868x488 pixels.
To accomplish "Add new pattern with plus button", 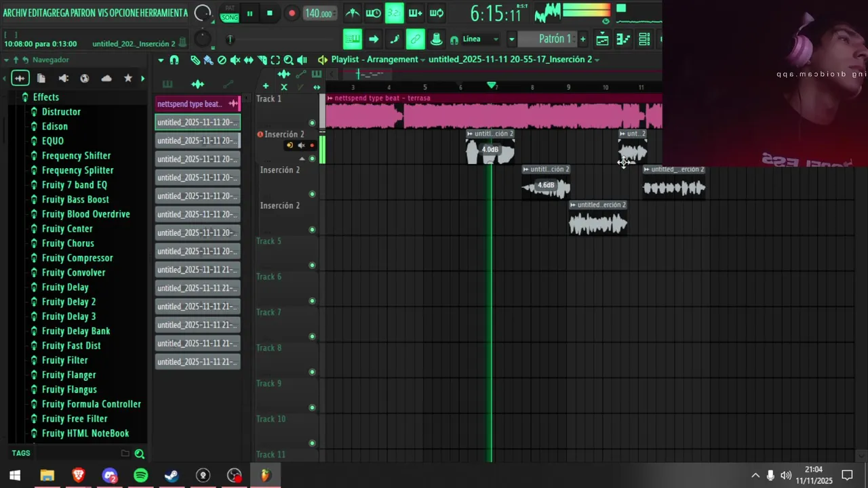I will coord(583,39).
